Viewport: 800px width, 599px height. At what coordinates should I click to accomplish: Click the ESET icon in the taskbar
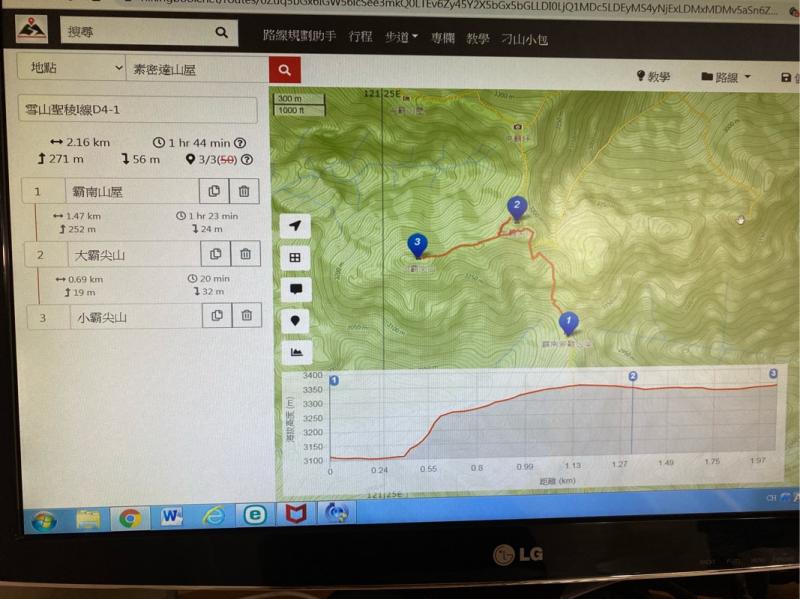click(x=255, y=515)
